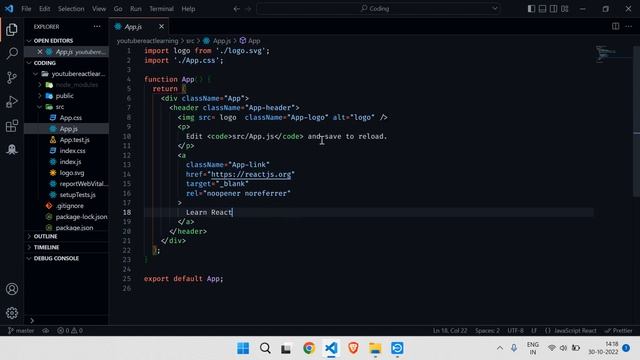Click the Ln 18, Col 22 status item

pyautogui.click(x=450, y=331)
